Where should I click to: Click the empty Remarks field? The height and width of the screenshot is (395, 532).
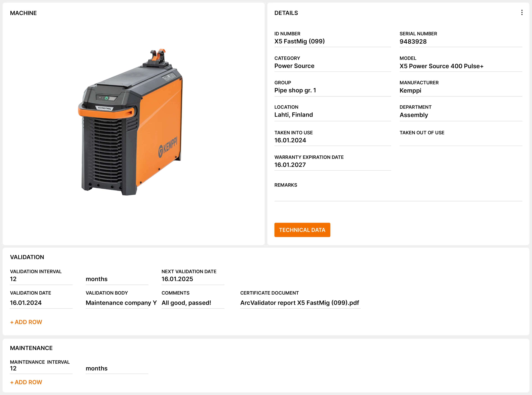pos(398,195)
